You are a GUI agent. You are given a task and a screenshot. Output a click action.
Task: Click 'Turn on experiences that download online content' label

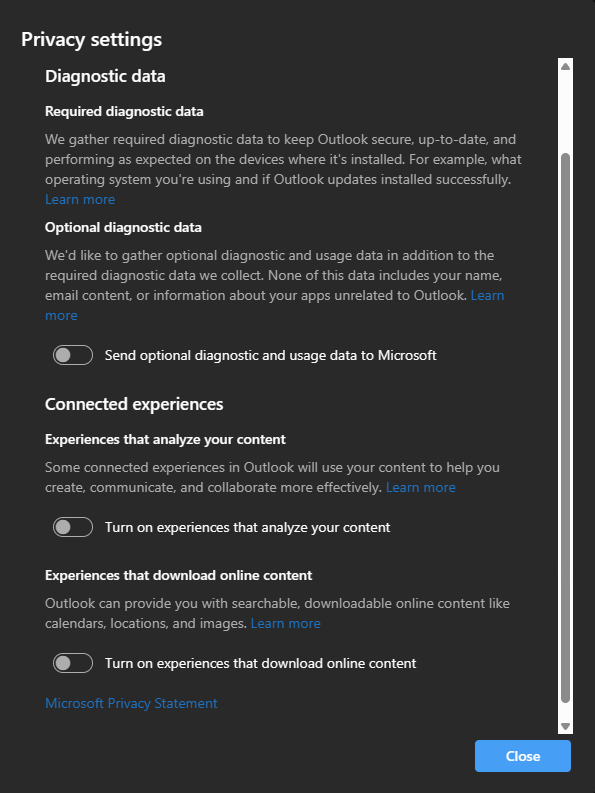(x=261, y=664)
